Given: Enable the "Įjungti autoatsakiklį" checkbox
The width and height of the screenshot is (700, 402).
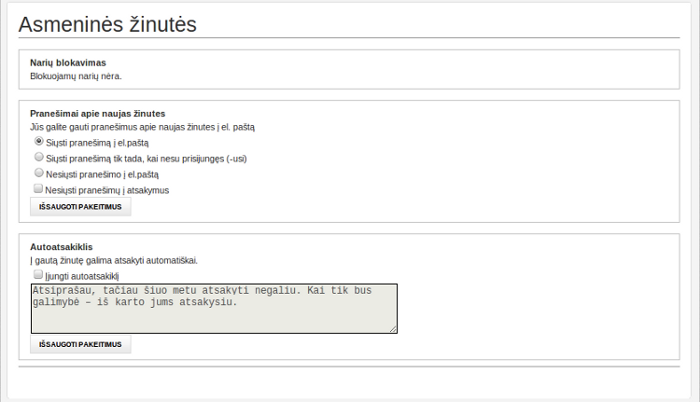Looking at the screenshot, I should coord(39,274).
